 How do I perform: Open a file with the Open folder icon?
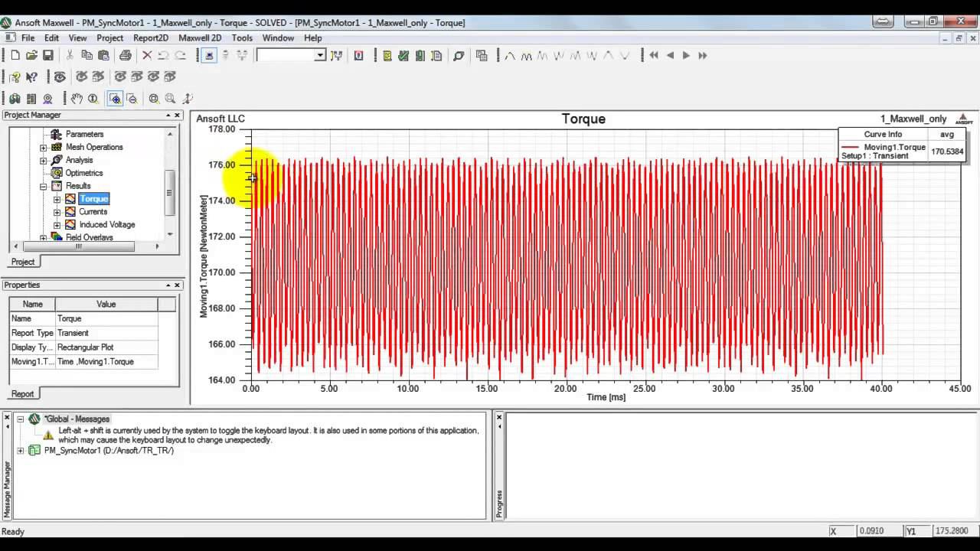(31, 55)
